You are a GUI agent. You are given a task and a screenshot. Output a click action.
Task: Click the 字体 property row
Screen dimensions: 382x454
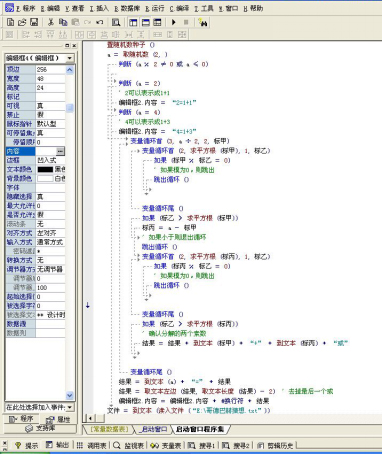[35, 188]
